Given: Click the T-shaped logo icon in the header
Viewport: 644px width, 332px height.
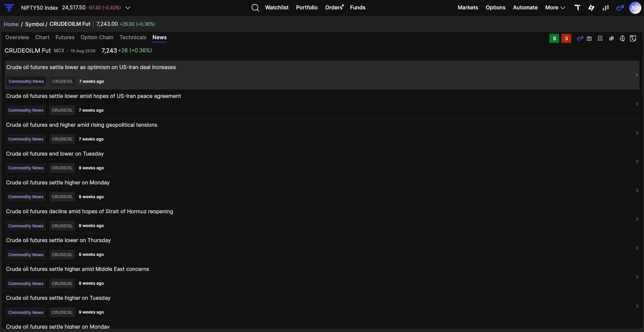Looking at the screenshot, I should (577, 7).
